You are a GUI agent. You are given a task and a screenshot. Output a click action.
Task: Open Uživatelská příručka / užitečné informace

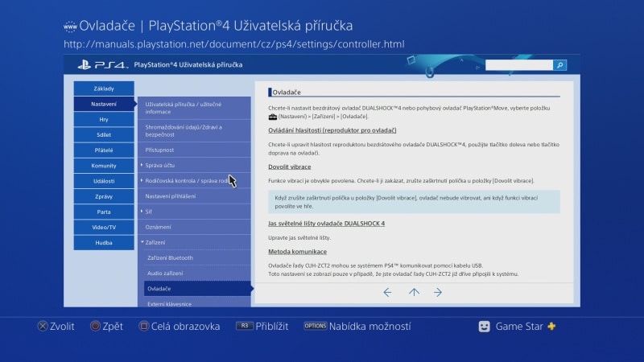coord(194,108)
